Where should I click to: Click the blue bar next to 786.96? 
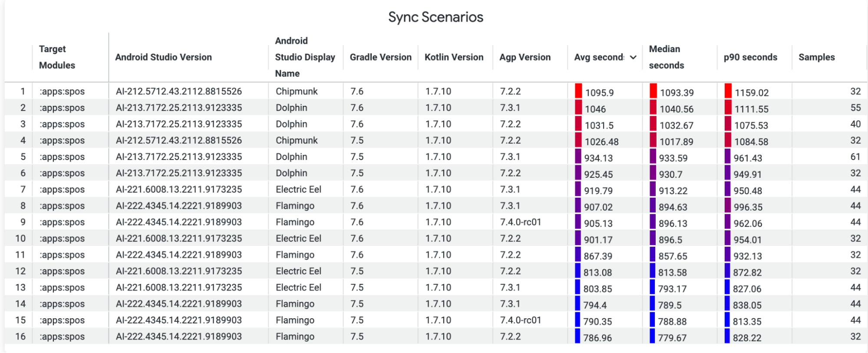pos(578,336)
